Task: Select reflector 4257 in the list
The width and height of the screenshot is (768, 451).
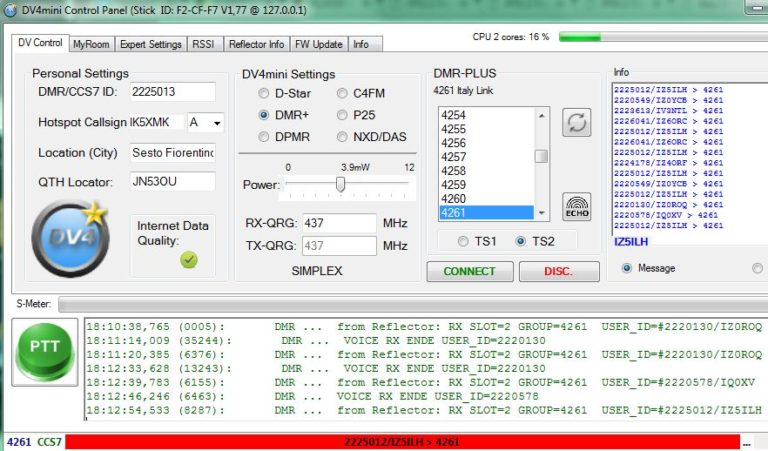Action: [x=486, y=157]
